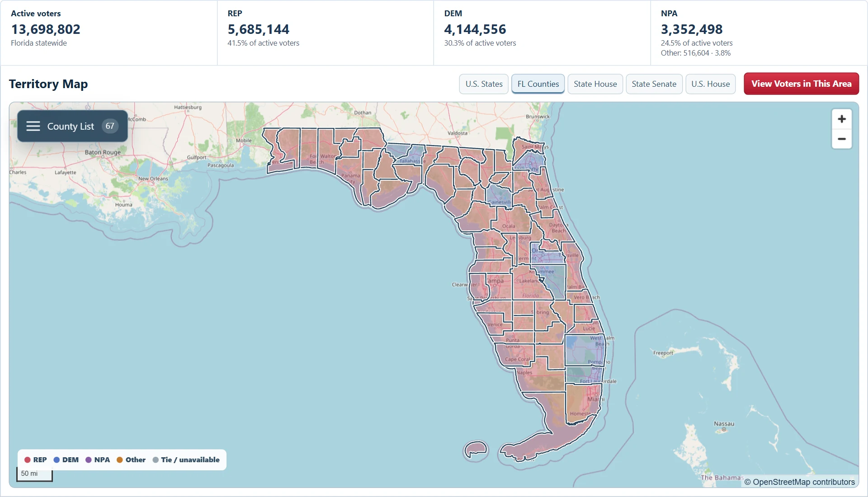Viewport: 868px width, 497px height.
Task: Click the REP count 5,685,144
Action: tap(258, 29)
